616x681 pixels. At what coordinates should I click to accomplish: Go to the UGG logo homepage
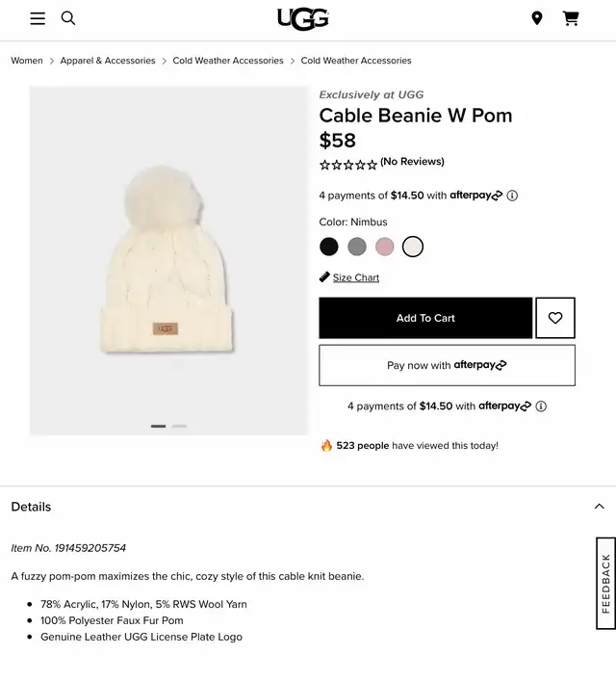[303, 19]
